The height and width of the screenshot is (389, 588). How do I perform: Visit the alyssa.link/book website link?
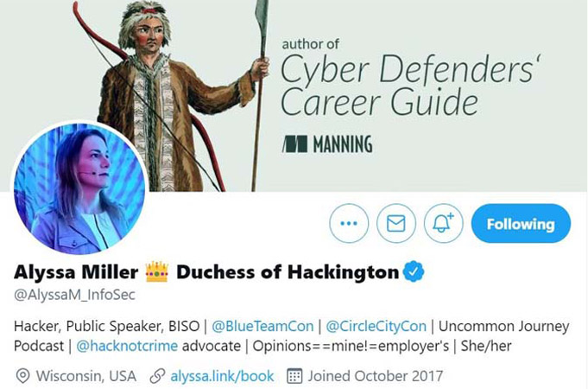pyautogui.click(x=222, y=376)
